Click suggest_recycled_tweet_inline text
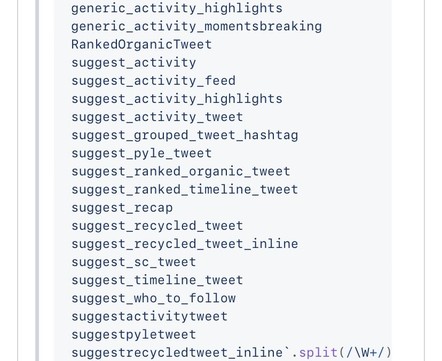 [185, 244]
